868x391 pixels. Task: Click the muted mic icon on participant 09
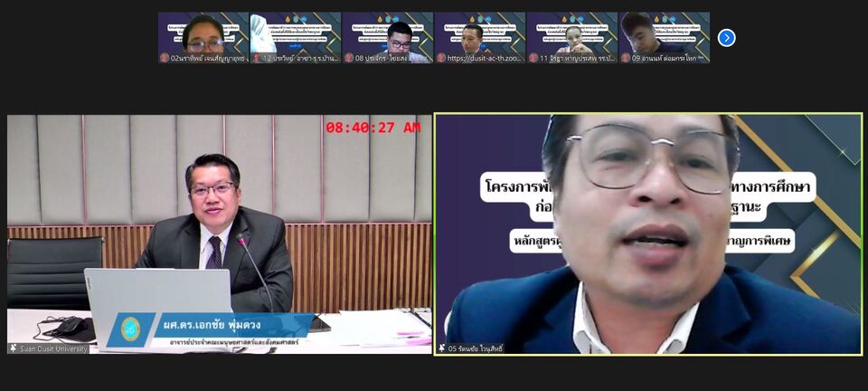[626, 57]
